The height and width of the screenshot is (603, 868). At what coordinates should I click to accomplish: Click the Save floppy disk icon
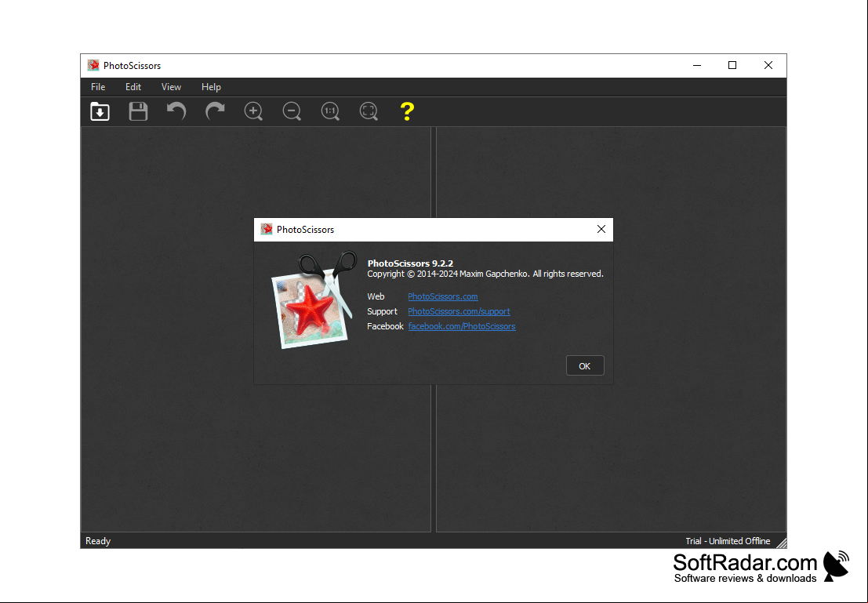[138, 111]
